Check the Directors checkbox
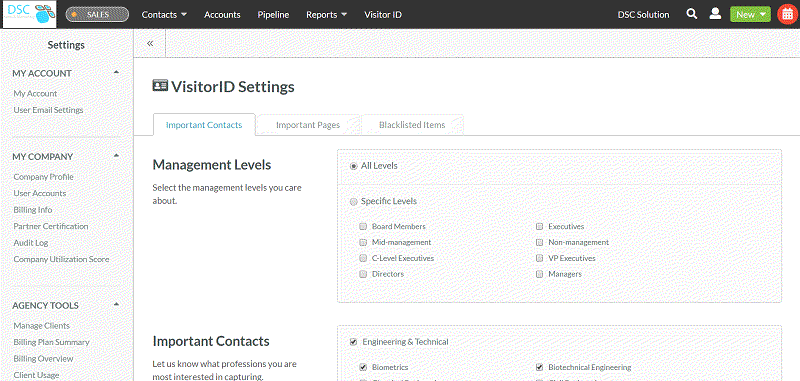Image resolution: width=800 pixels, height=381 pixels. [363, 274]
